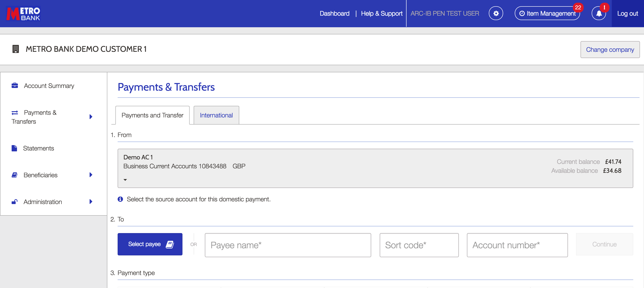The image size is (644, 288).
Task: Click the current balance £41.74
Action: click(x=613, y=161)
